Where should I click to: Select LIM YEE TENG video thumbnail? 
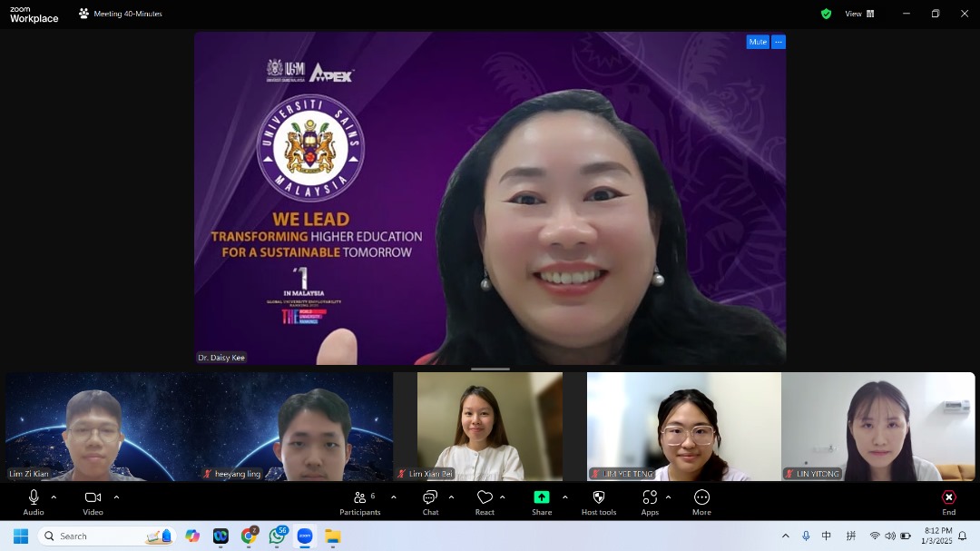pyautogui.click(x=684, y=427)
